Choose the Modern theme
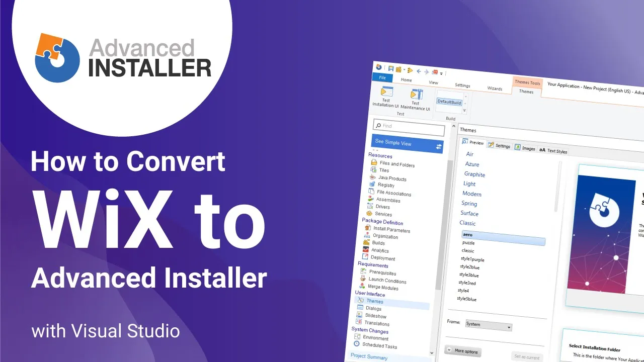644x362 pixels. [x=472, y=194]
